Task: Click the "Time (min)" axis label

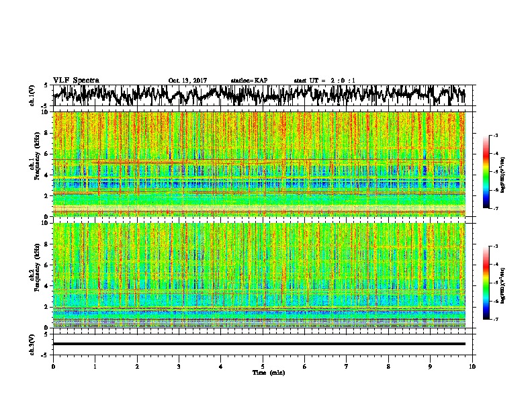Action: click(269, 373)
